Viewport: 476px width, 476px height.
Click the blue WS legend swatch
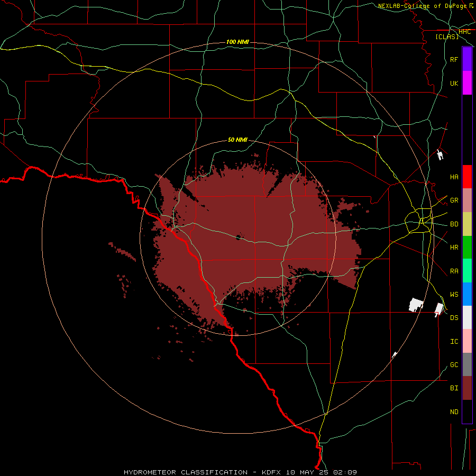coord(467,294)
